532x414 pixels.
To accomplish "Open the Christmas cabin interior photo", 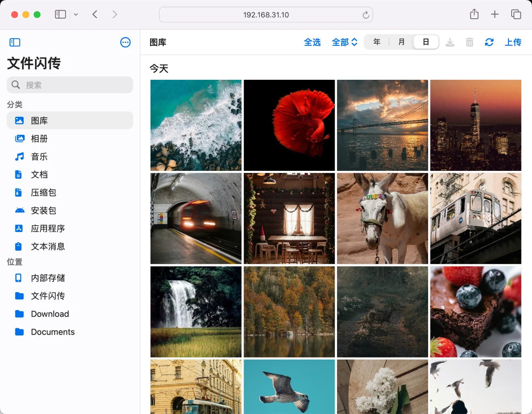I will tap(289, 219).
